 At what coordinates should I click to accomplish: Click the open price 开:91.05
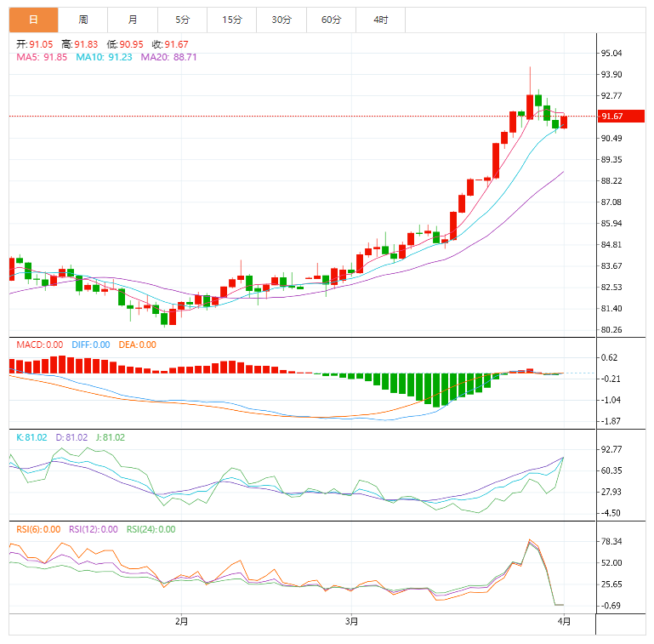35,44
